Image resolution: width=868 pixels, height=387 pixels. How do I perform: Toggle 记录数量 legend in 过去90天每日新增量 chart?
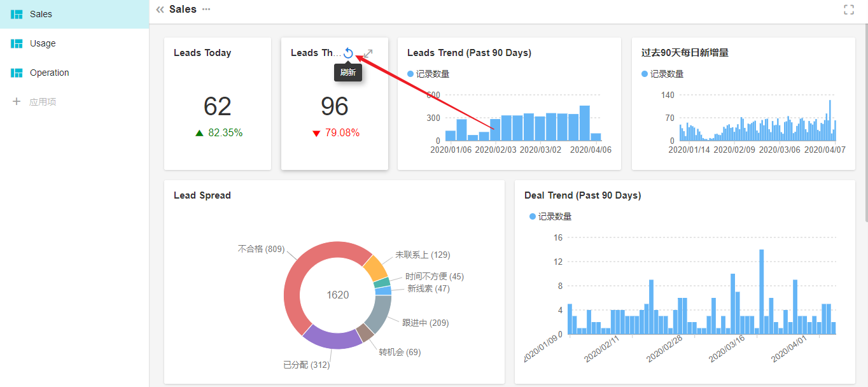coord(662,74)
